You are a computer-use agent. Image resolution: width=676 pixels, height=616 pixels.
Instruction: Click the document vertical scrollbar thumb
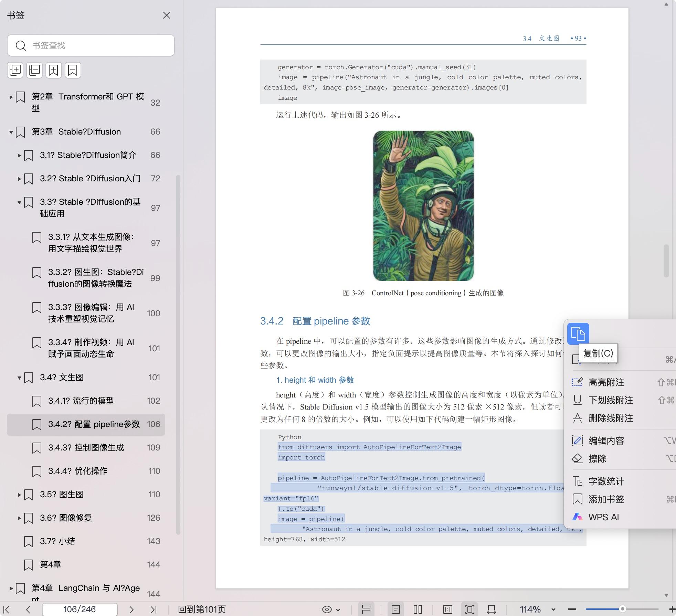tap(666, 261)
